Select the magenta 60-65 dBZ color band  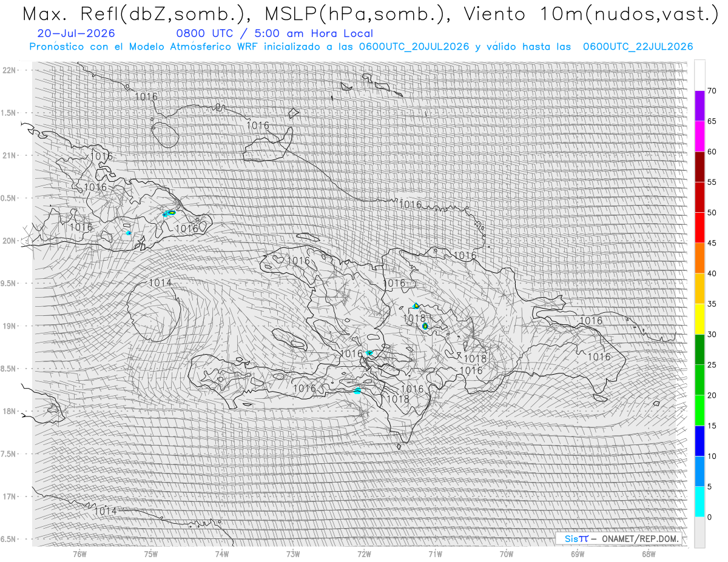(699, 136)
